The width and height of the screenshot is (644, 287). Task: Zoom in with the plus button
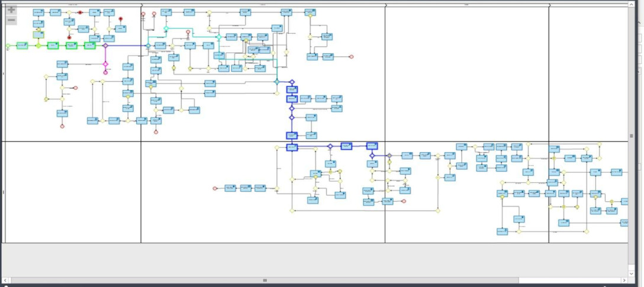(x=11, y=10)
